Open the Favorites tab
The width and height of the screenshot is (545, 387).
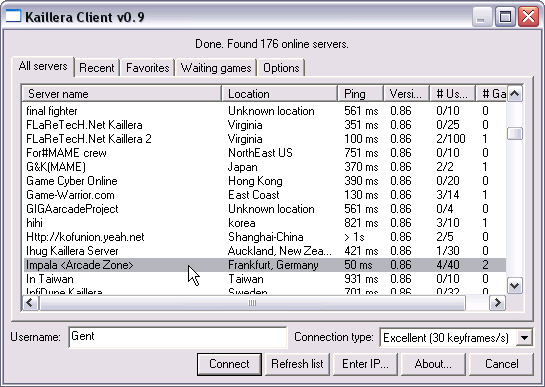147,68
